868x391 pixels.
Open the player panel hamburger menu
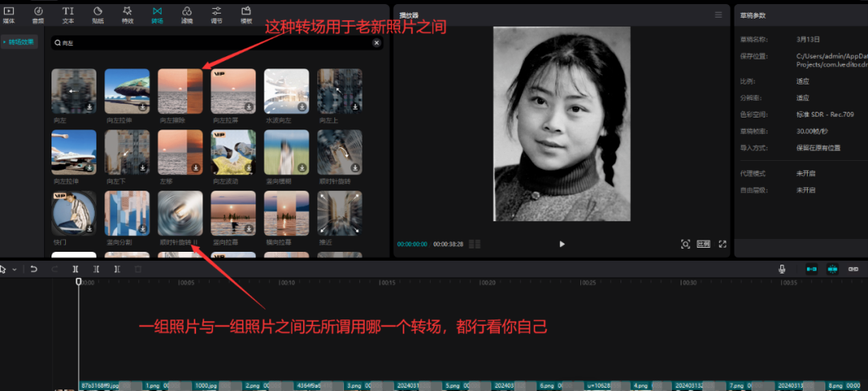click(719, 14)
